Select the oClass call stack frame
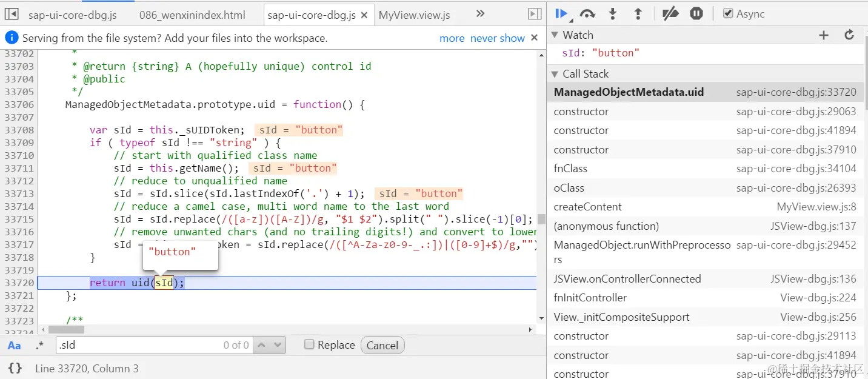 (705, 188)
